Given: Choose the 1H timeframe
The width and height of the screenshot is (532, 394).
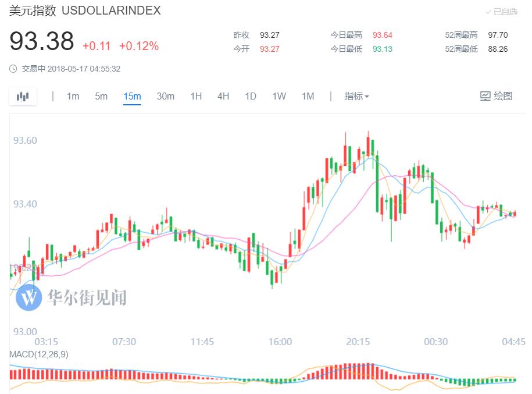Looking at the screenshot, I should pyautogui.click(x=196, y=96).
